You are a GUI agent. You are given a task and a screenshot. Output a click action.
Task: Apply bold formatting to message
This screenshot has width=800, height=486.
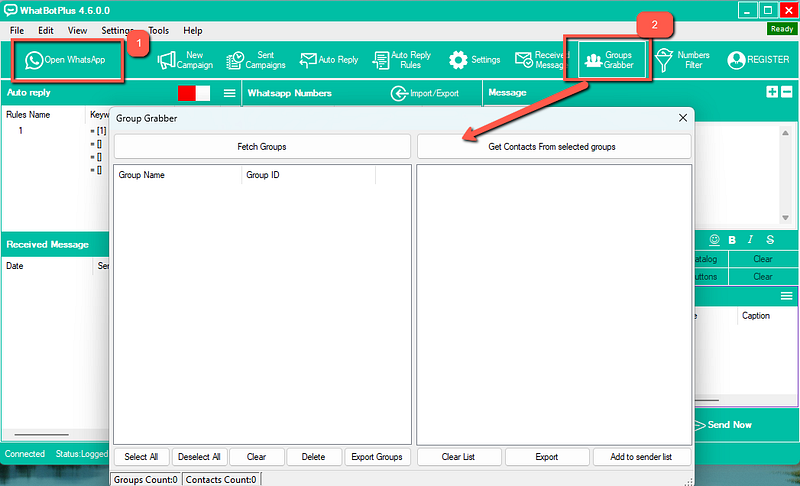tap(732, 240)
